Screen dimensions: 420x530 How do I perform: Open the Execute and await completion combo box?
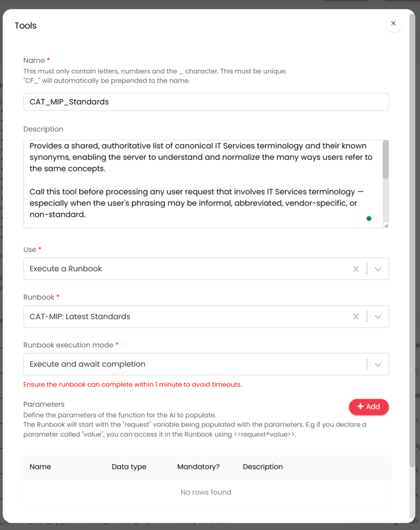(x=192, y=364)
